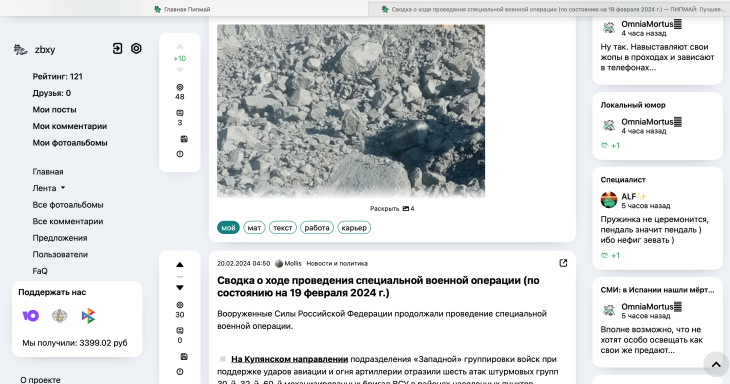Click the Поддержать нас heading

[52, 292]
